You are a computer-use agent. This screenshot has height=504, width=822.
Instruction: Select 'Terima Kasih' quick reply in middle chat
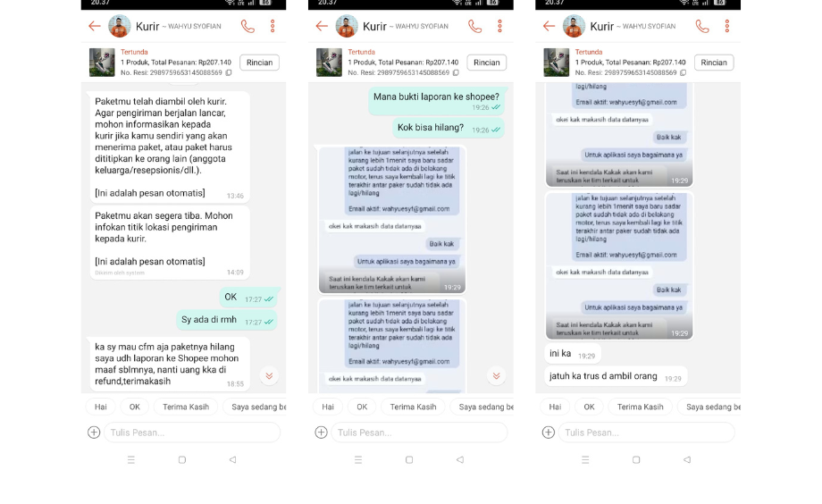[x=413, y=407]
